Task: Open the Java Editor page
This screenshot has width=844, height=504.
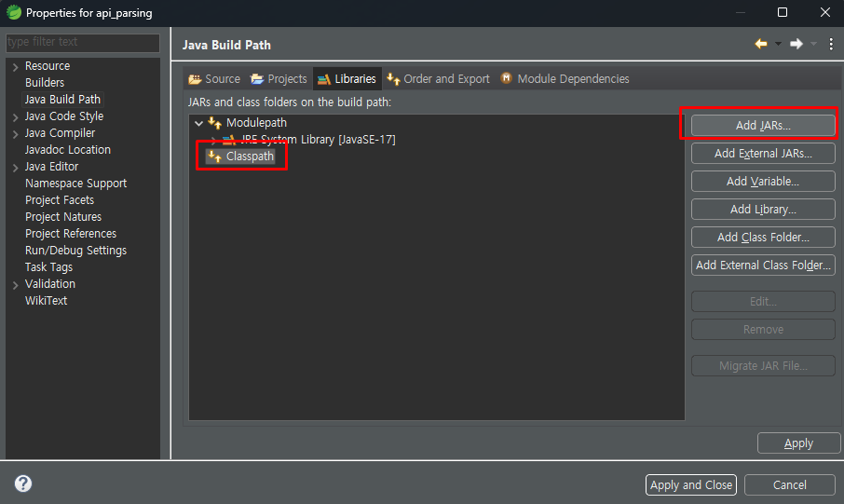Action: (51, 167)
